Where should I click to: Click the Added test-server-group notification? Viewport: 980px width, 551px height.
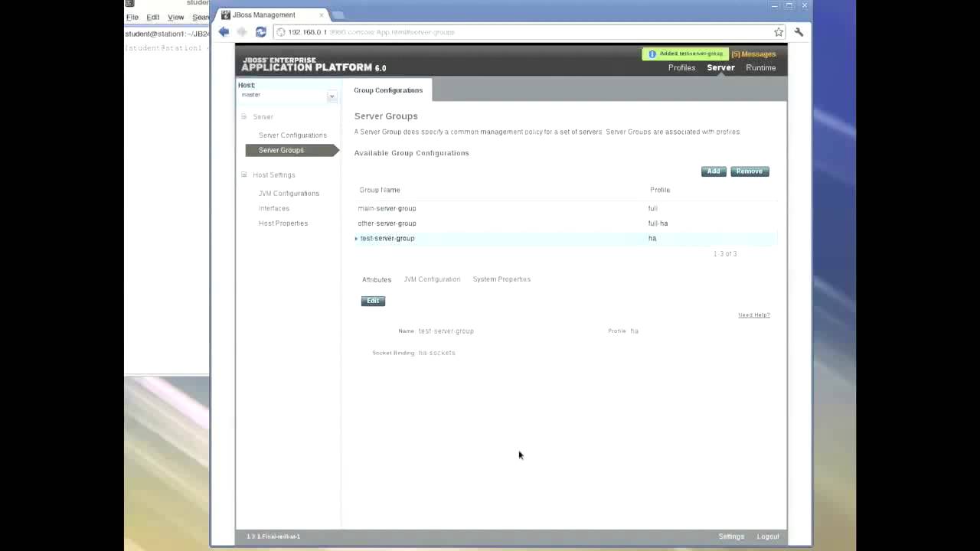point(685,54)
